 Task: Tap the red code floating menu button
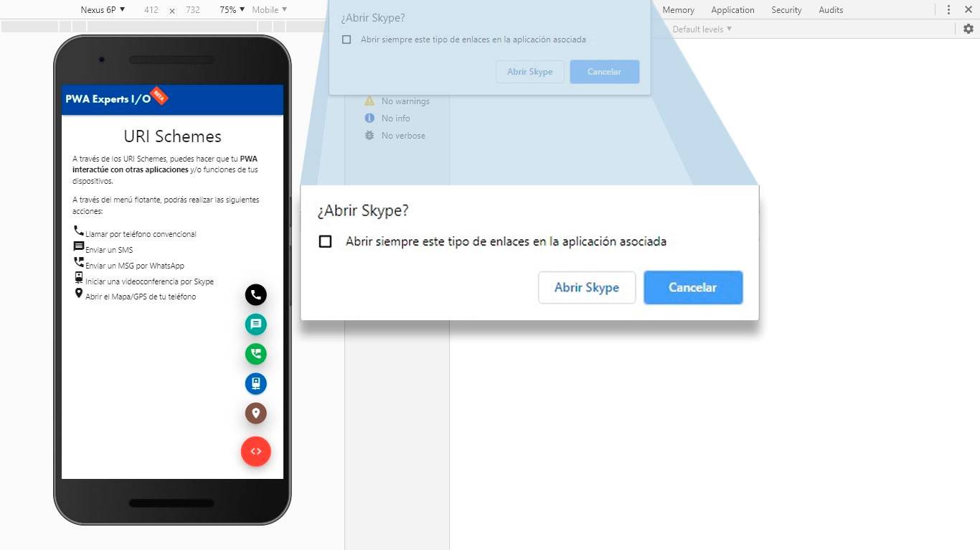click(256, 452)
